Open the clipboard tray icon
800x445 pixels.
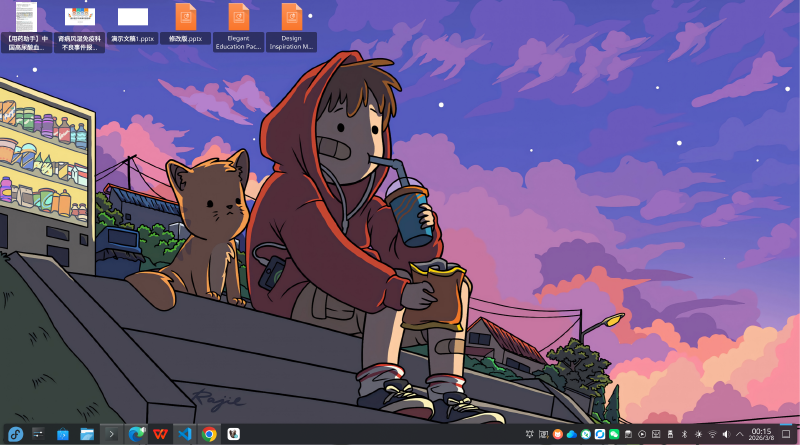pos(628,434)
